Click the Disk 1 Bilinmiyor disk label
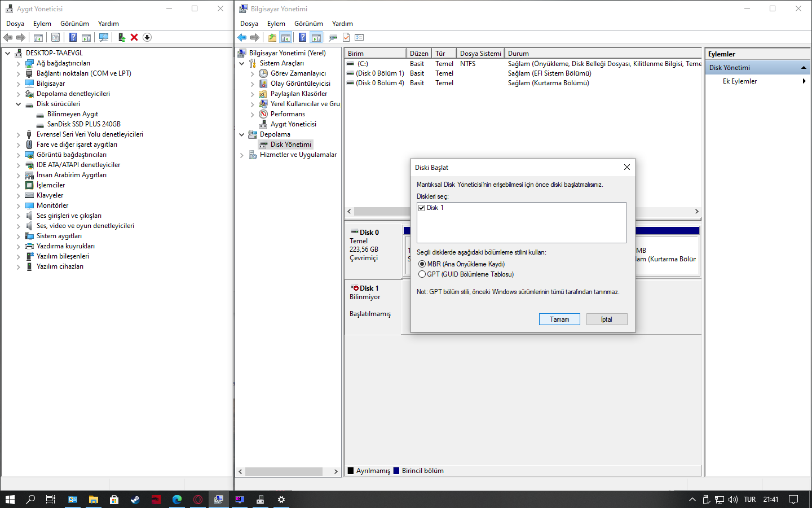This screenshot has height=508, width=812. pyautogui.click(x=373, y=306)
